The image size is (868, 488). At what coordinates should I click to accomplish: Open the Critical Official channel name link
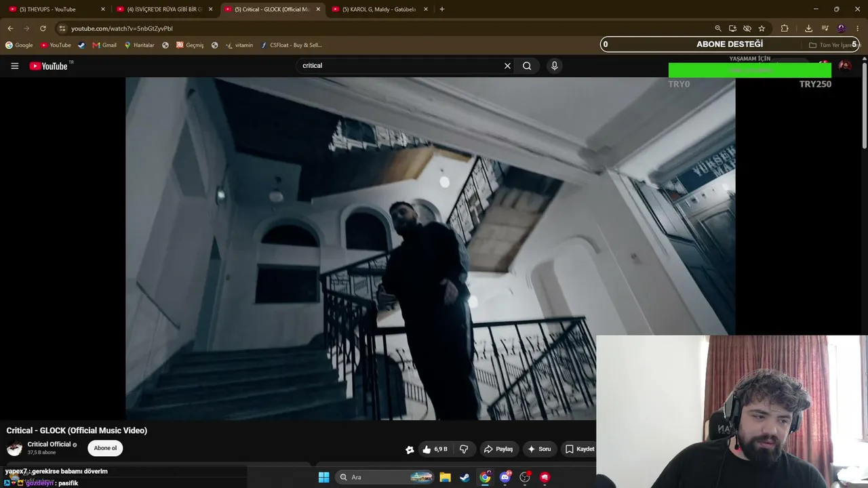point(49,445)
